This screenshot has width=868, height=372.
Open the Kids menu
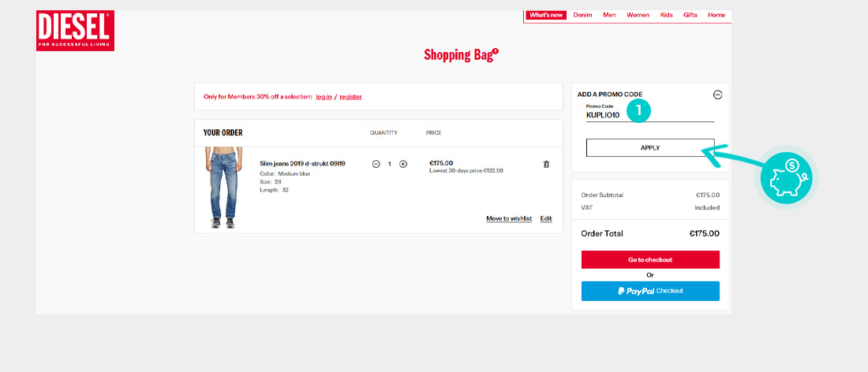(x=667, y=15)
